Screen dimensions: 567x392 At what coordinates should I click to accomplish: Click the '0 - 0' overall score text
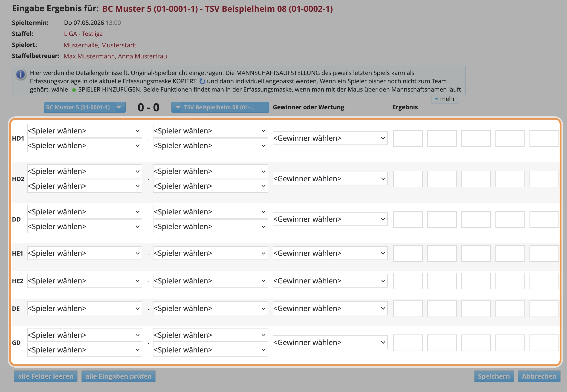tap(148, 107)
